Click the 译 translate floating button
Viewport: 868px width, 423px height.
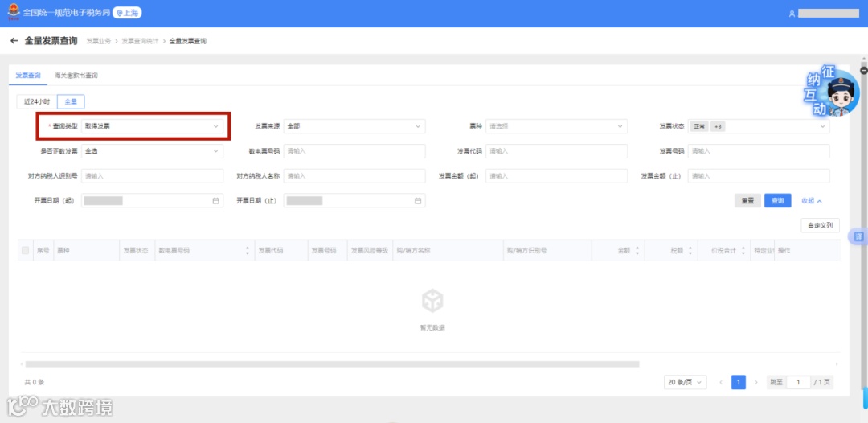click(x=858, y=236)
